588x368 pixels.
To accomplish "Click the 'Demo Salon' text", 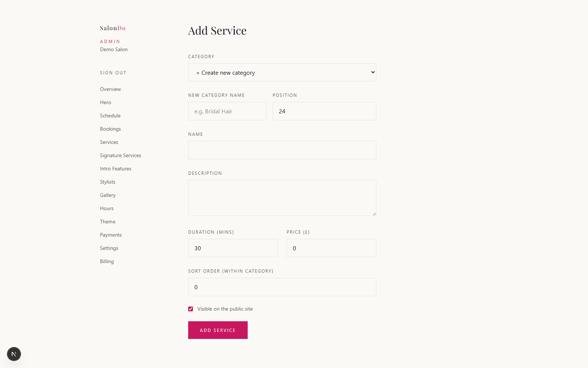I will tap(114, 49).
